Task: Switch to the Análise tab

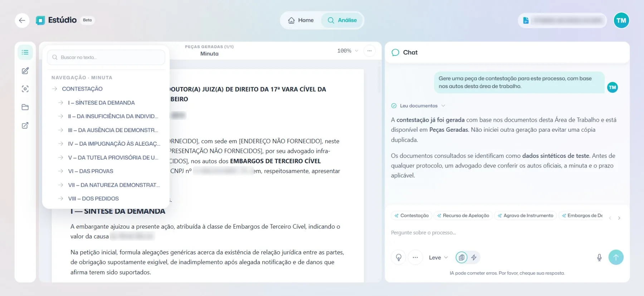Action: pyautogui.click(x=342, y=20)
